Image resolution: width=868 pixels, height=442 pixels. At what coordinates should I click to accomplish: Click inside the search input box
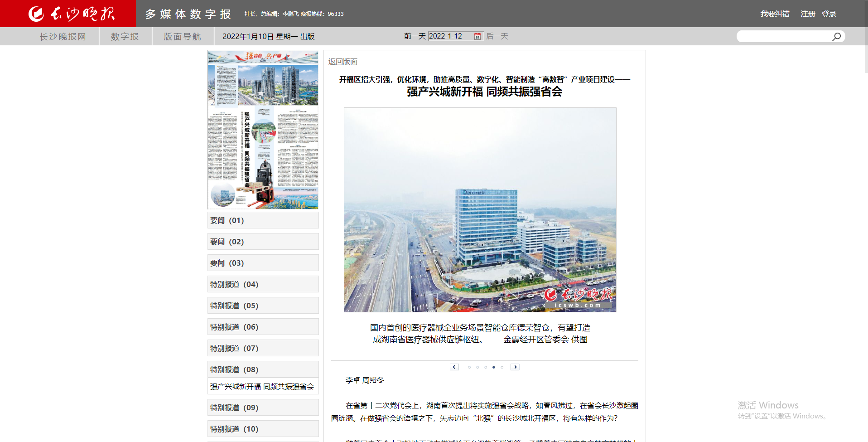[x=784, y=36]
